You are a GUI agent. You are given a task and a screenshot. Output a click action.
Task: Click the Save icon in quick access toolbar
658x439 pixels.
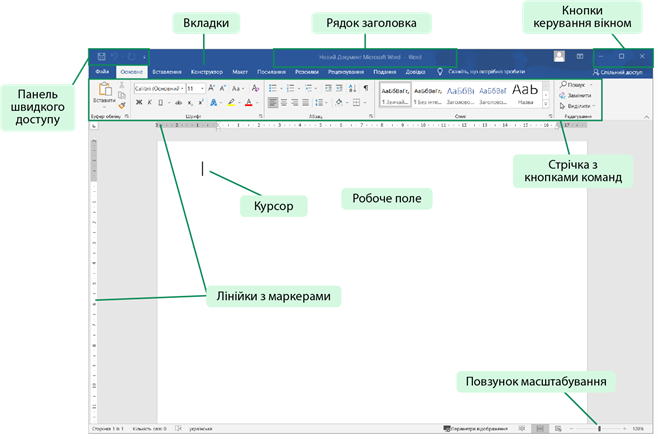click(x=102, y=57)
